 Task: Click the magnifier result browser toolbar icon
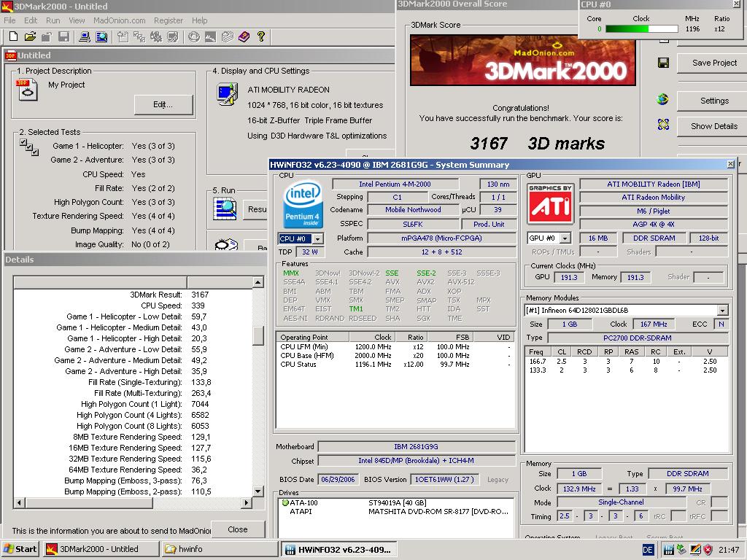[x=101, y=36]
